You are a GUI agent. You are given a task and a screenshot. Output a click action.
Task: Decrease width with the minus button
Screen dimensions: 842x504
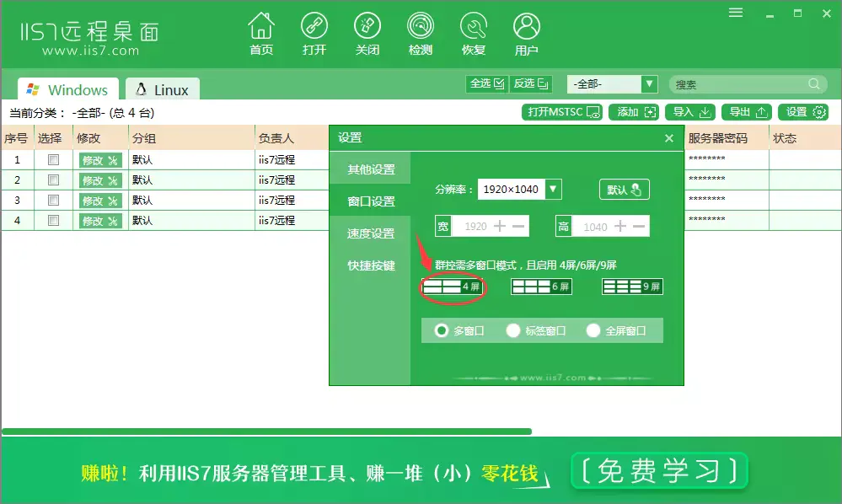pyautogui.click(x=518, y=227)
